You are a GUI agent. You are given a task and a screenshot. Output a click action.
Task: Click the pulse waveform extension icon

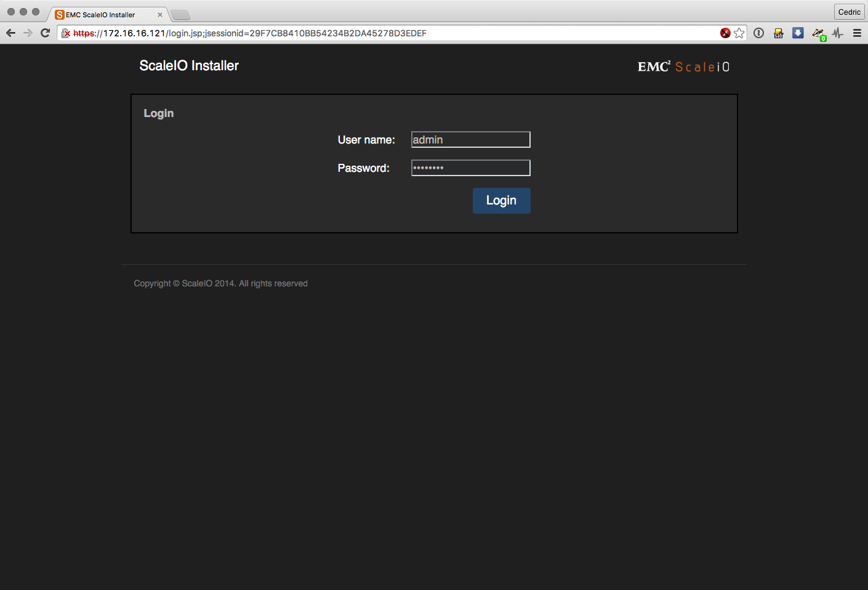point(838,33)
